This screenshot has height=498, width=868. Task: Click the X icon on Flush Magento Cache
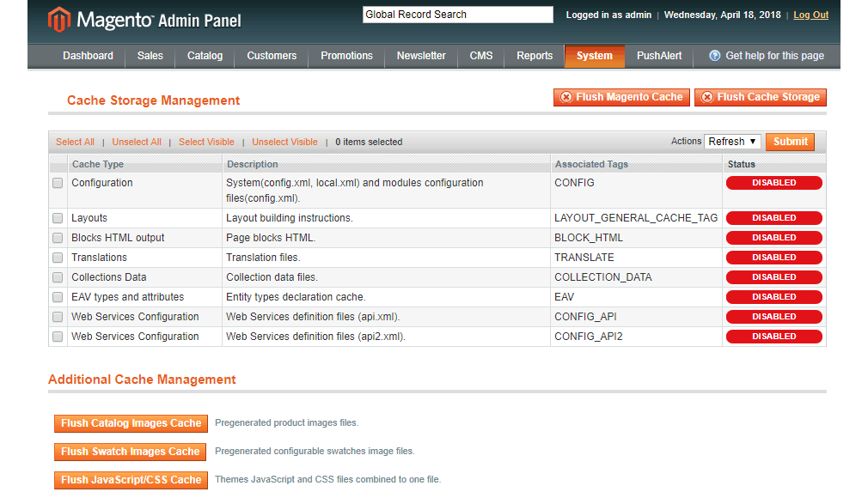coord(566,97)
